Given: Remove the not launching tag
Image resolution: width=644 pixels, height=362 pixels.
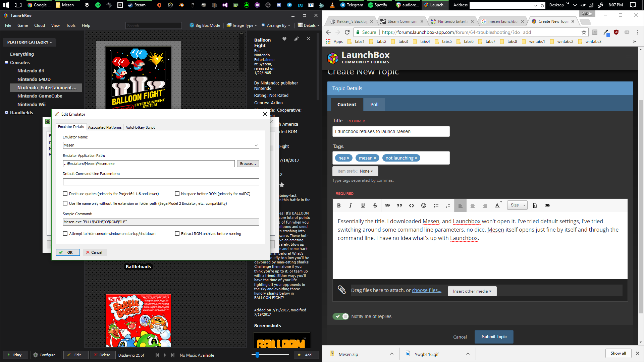Looking at the screenshot, I should pos(416,158).
